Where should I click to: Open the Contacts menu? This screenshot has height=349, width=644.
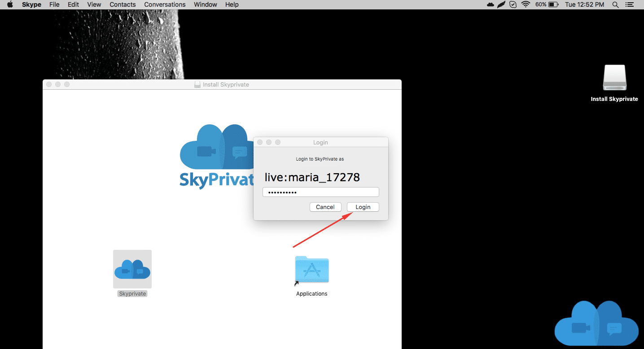123,4
